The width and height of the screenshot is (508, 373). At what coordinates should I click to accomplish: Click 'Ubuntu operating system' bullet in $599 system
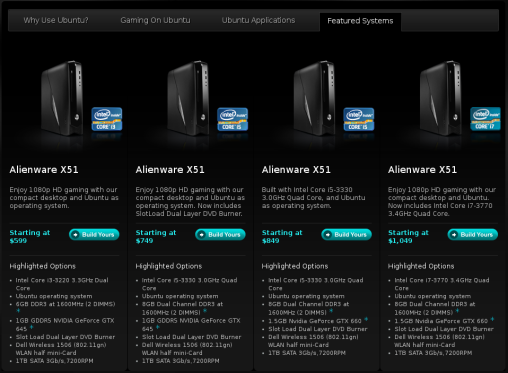coord(54,296)
